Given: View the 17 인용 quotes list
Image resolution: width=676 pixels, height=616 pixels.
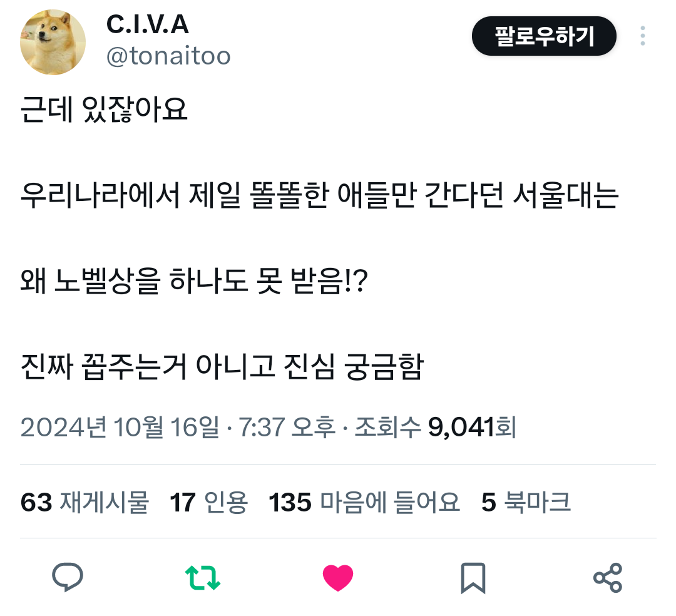Looking at the screenshot, I should 208,502.
